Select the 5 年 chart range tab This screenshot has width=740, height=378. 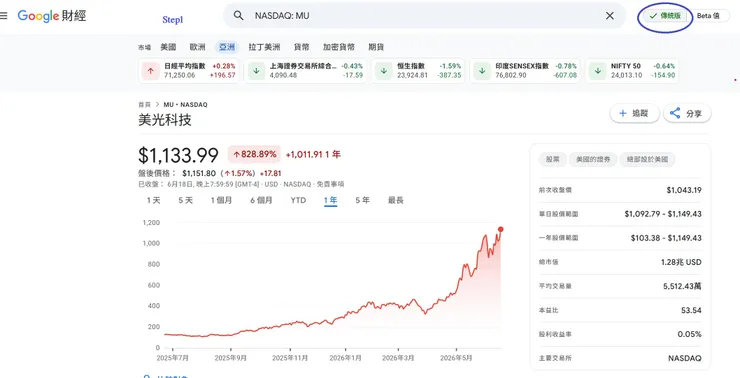(x=362, y=201)
